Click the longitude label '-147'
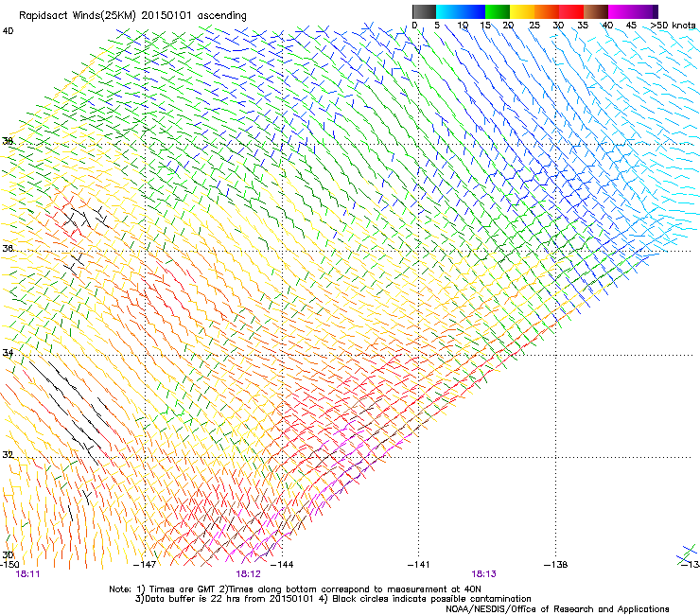Viewport: 700px width, 615px height. click(x=145, y=565)
